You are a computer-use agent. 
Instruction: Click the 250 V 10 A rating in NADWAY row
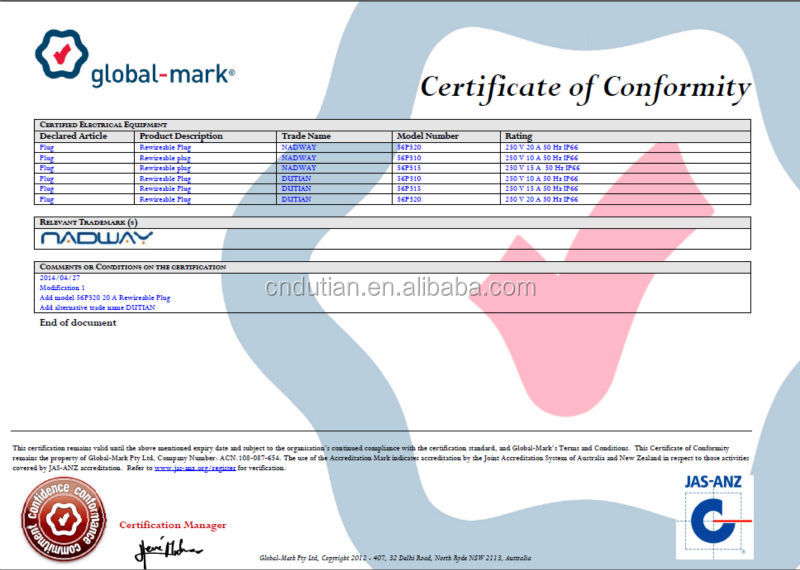[542, 158]
